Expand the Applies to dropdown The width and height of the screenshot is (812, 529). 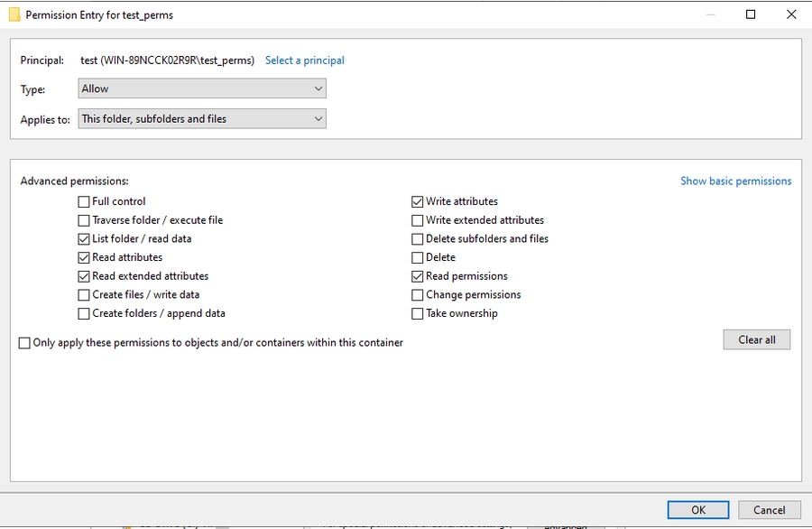click(202, 119)
